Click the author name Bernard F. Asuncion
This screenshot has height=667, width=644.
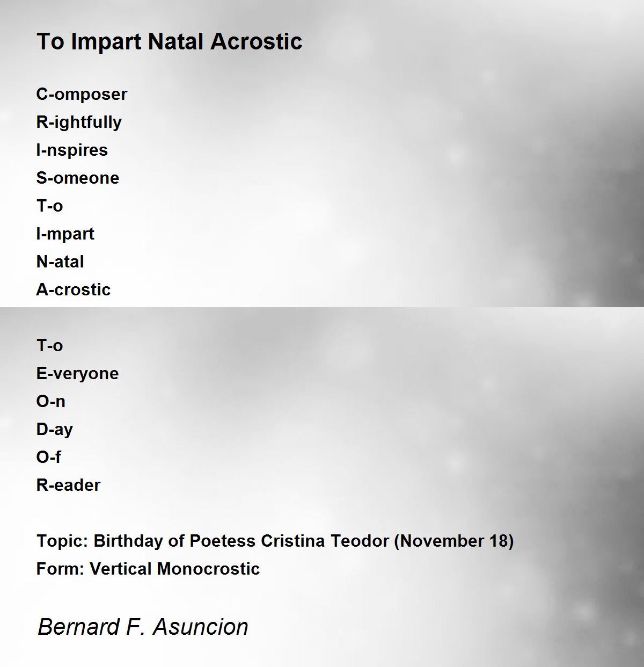pyautogui.click(x=143, y=627)
